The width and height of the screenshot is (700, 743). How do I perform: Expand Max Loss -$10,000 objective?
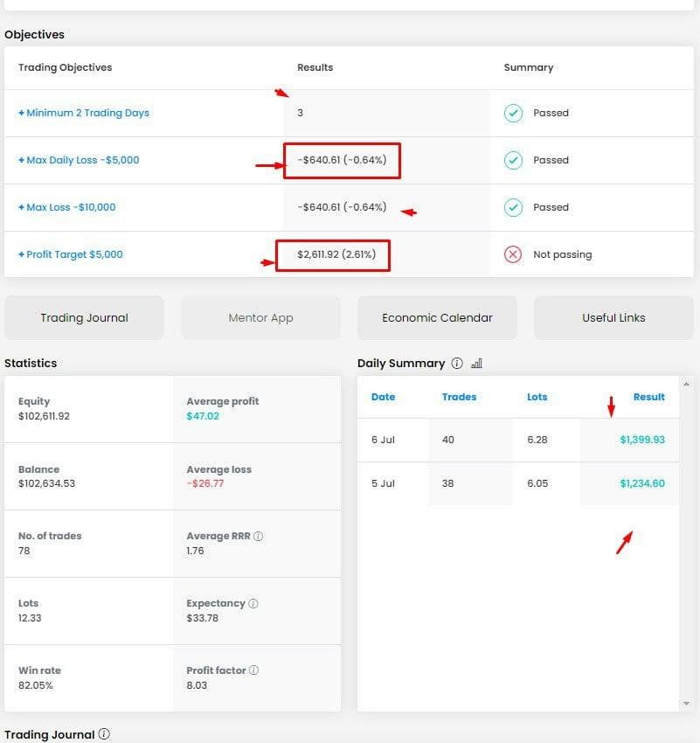(x=67, y=207)
